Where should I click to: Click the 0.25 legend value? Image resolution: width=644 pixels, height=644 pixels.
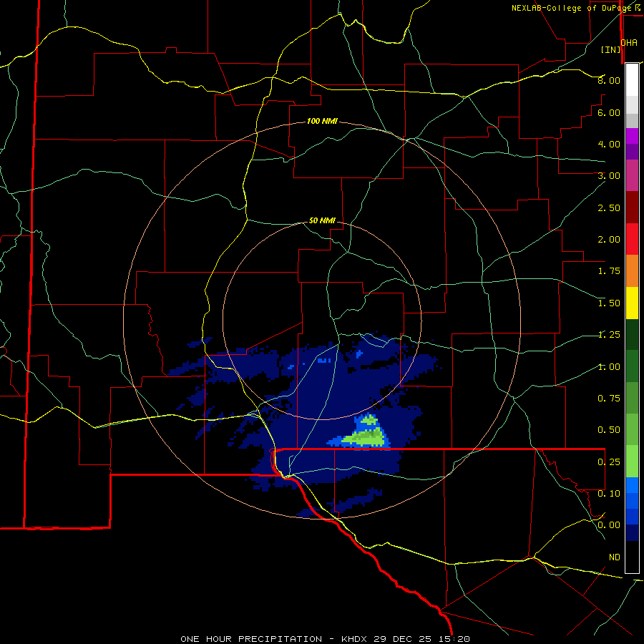pyautogui.click(x=609, y=462)
